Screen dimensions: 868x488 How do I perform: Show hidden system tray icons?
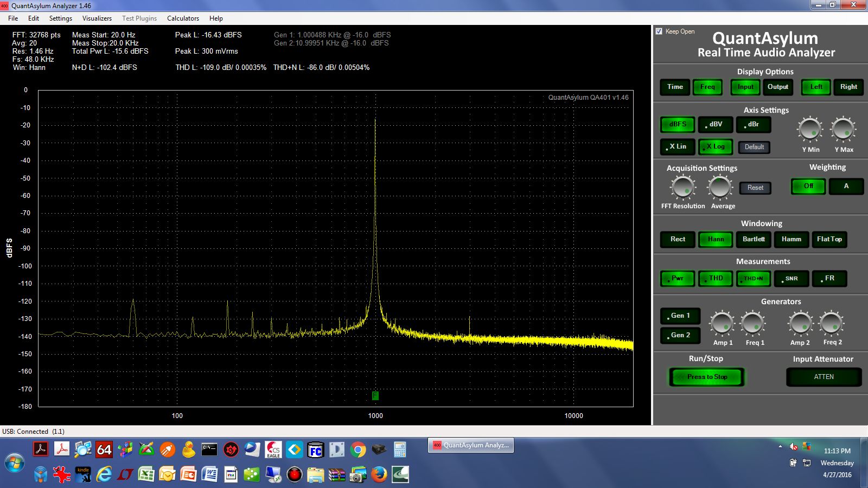coord(780,447)
